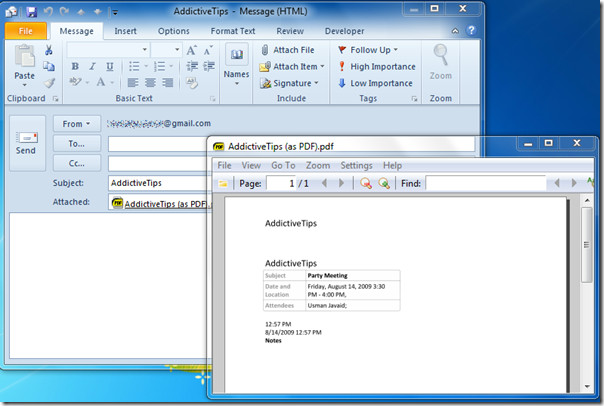
Task: Toggle Underline formatting
Action: [x=110, y=66]
